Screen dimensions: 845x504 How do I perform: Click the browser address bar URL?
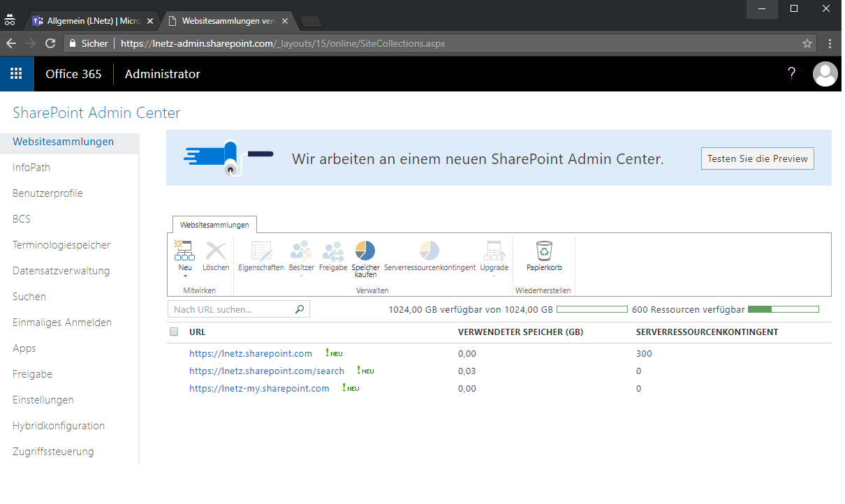point(283,43)
